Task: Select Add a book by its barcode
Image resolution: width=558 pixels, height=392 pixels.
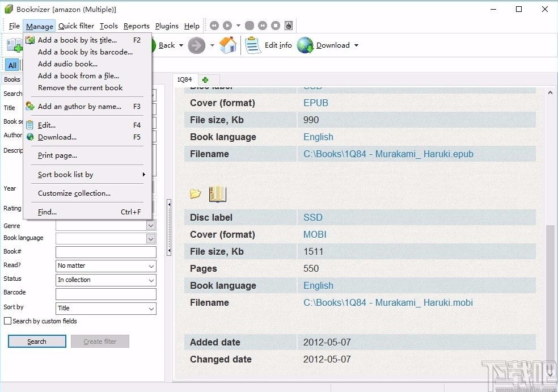Action: click(85, 52)
